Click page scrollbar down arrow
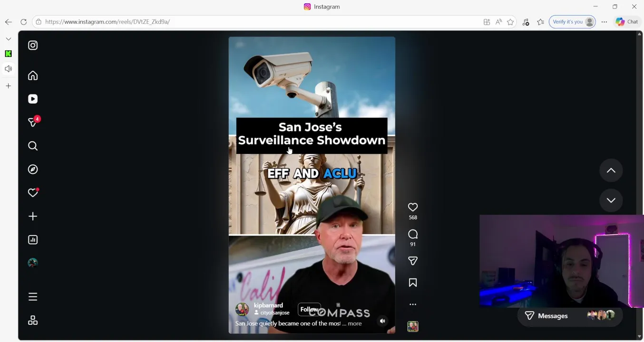The height and width of the screenshot is (342, 644). click(x=640, y=337)
